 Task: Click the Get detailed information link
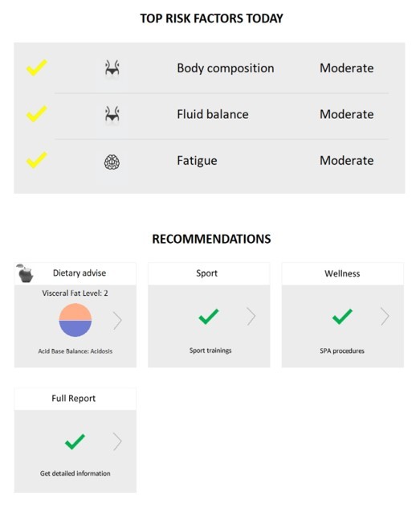(75, 473)
